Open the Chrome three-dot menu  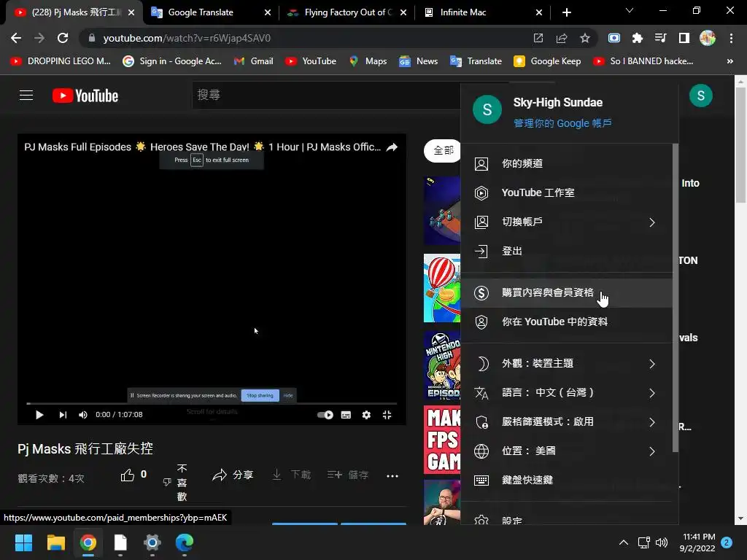pos(731,38)
